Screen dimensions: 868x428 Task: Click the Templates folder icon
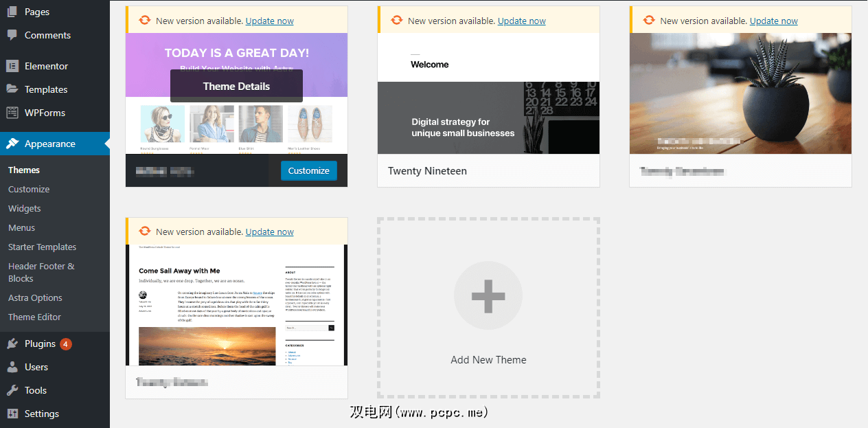coord(12,89)
